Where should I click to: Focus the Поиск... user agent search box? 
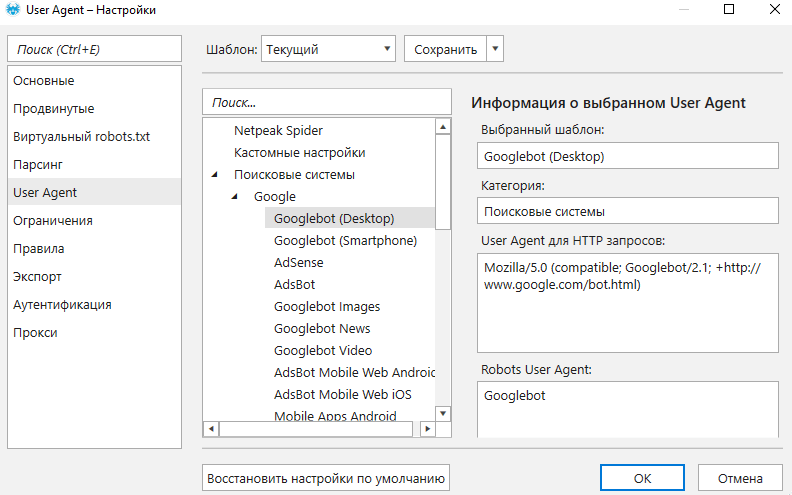327,102
